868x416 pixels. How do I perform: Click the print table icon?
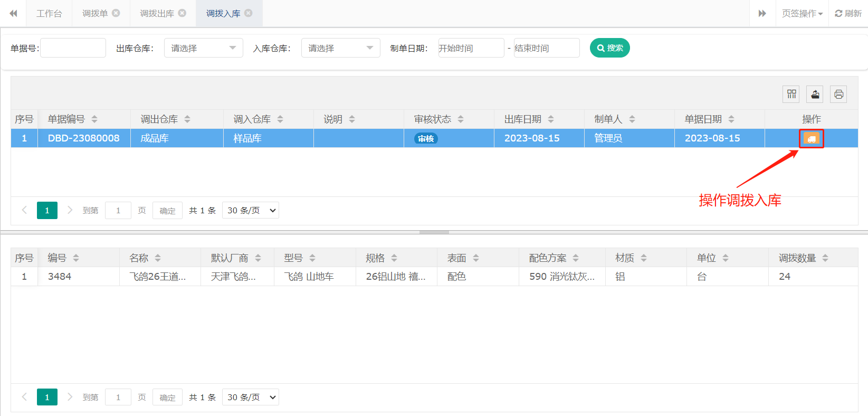click(838, 94)
